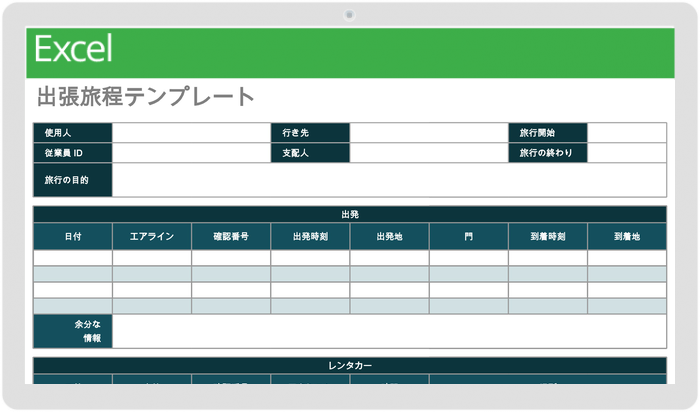
Task: Select the 旅行の目的 input area
Action: pos(388,180)
